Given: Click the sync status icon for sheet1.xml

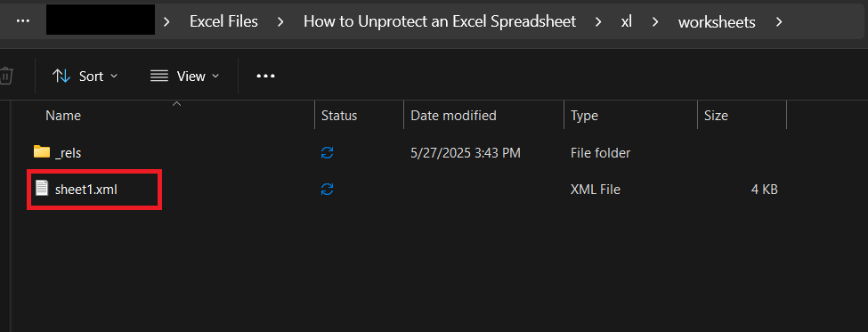Looking at the screenshot, I should pyautogui.click(x=327, y=190).
